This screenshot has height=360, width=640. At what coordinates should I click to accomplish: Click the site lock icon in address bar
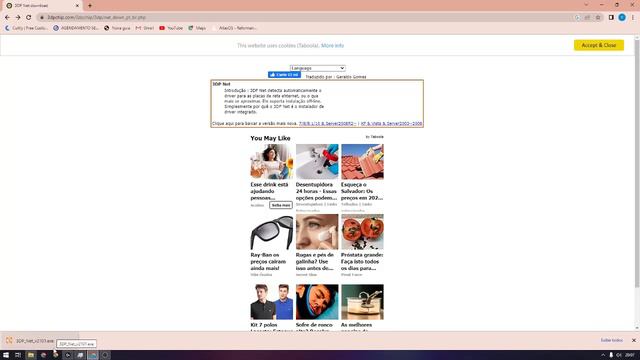(42, 18)
